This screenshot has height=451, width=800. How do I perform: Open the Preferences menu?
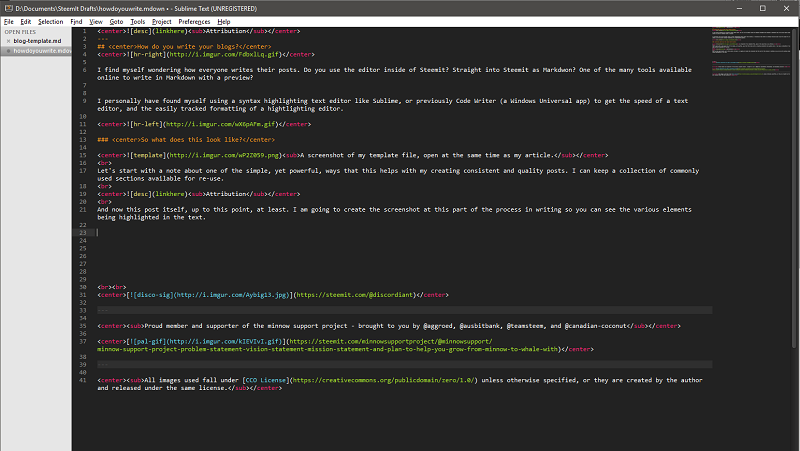194,21
